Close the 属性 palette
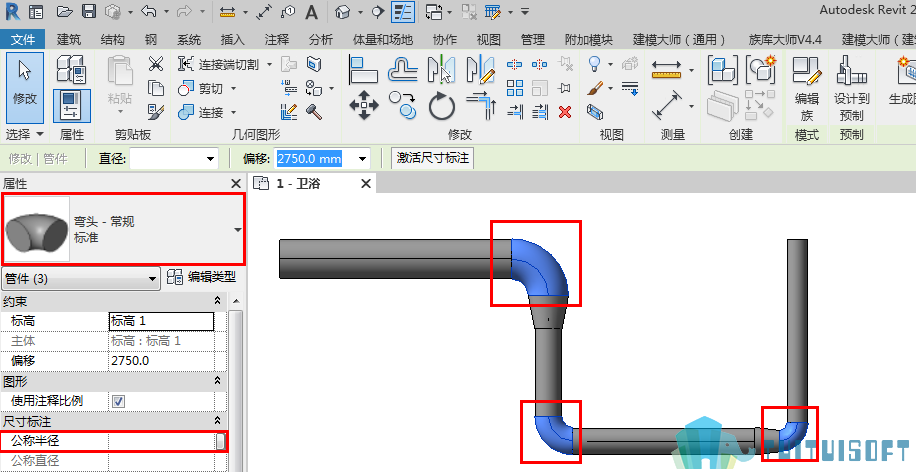This screenshot has height=472, width=916. tap(236, 183)
